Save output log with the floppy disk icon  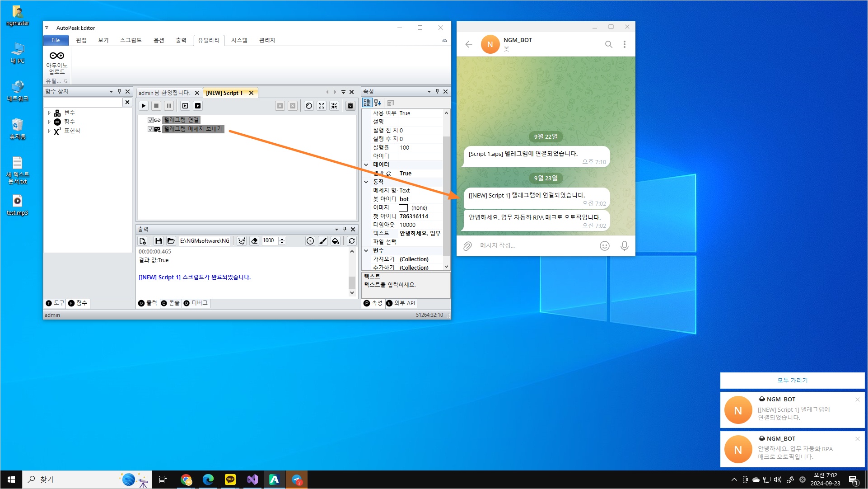point(158,241)
